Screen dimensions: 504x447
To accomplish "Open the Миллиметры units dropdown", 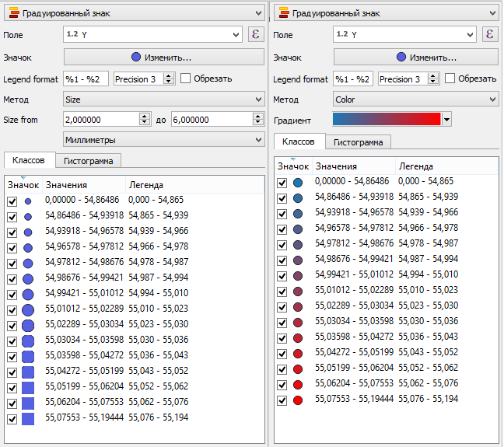I will point(163,139).
